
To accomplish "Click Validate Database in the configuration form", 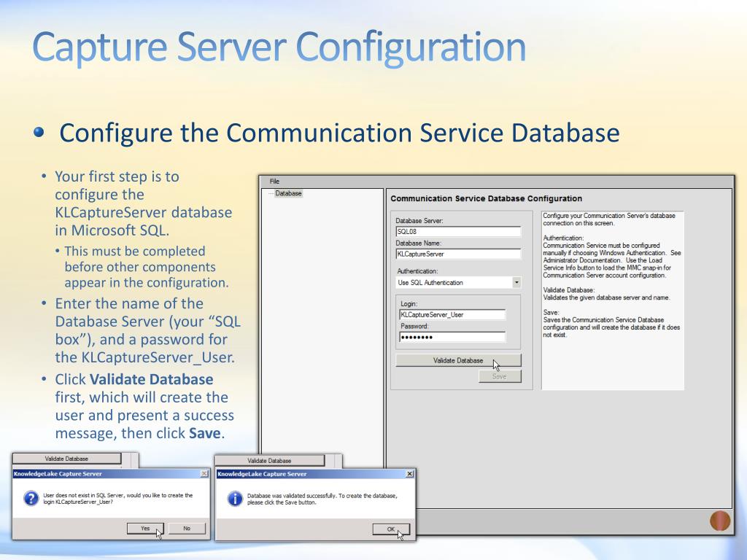I will (x=458, y=360).
